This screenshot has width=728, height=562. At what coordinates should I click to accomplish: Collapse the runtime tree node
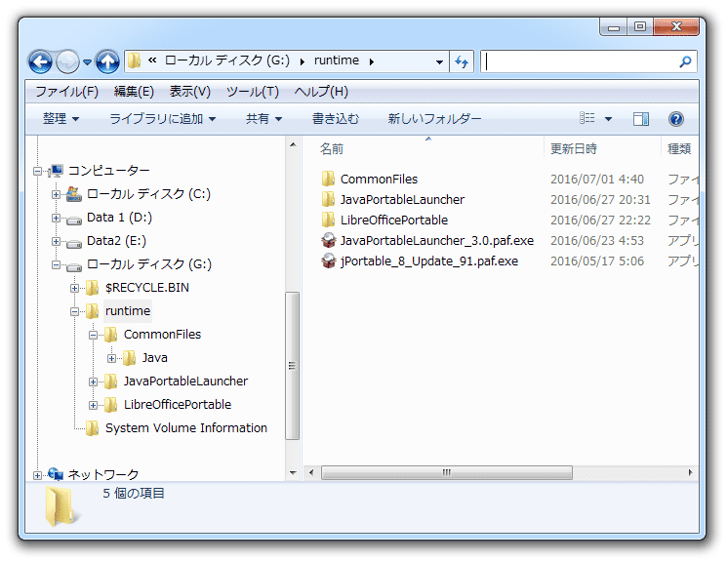[x=75, y=311]
